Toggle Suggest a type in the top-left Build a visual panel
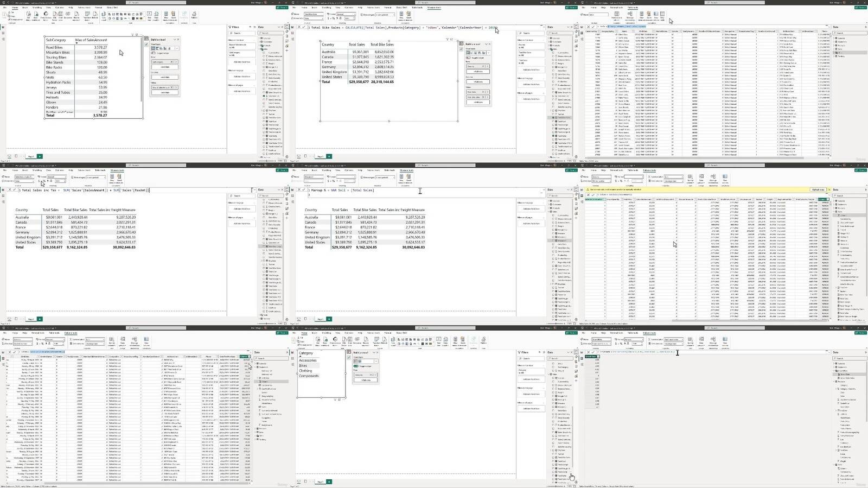The image size is (868, 488). coord(153,53)
